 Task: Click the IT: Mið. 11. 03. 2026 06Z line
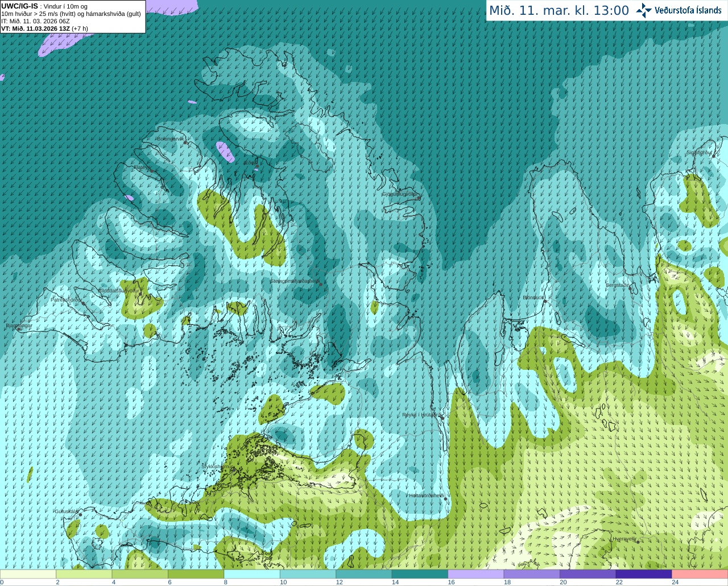(35, 21)
